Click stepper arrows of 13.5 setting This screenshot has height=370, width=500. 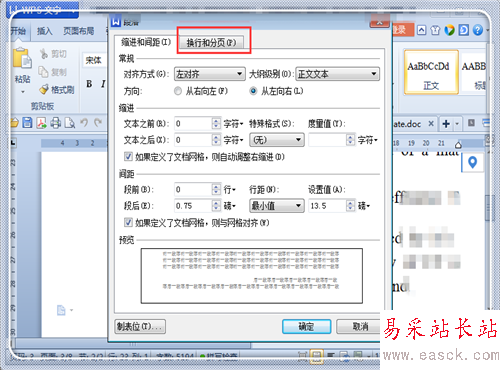tap(350, 206)
